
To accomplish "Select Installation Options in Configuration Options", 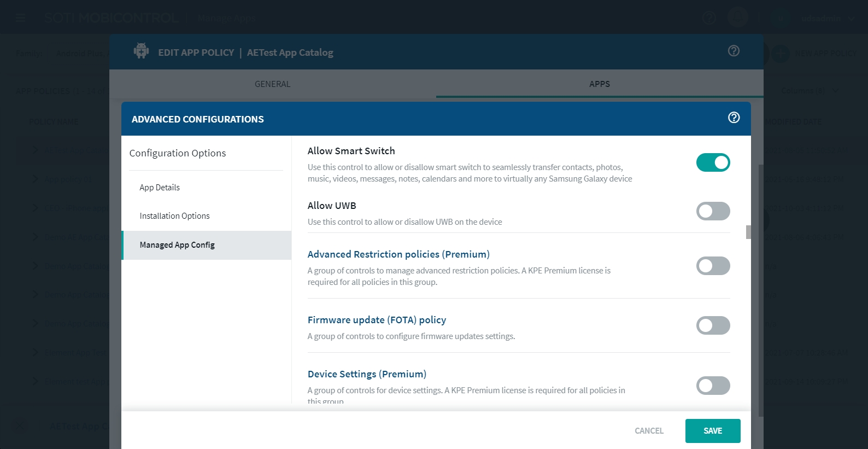I will pos(174,216).
